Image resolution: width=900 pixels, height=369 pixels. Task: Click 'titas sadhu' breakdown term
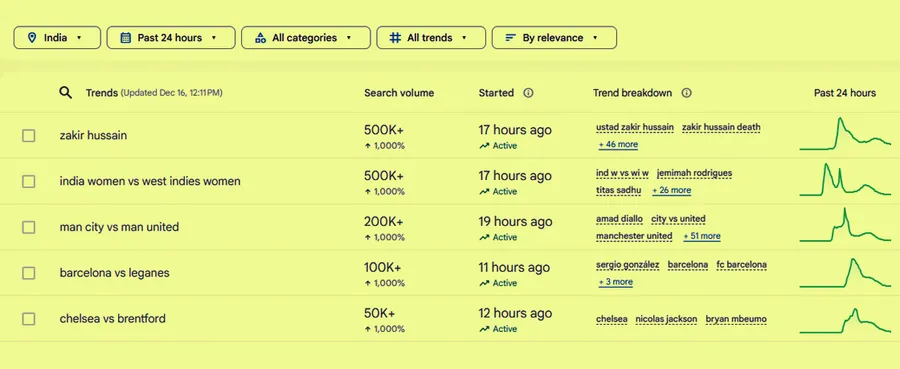[619, 191]
